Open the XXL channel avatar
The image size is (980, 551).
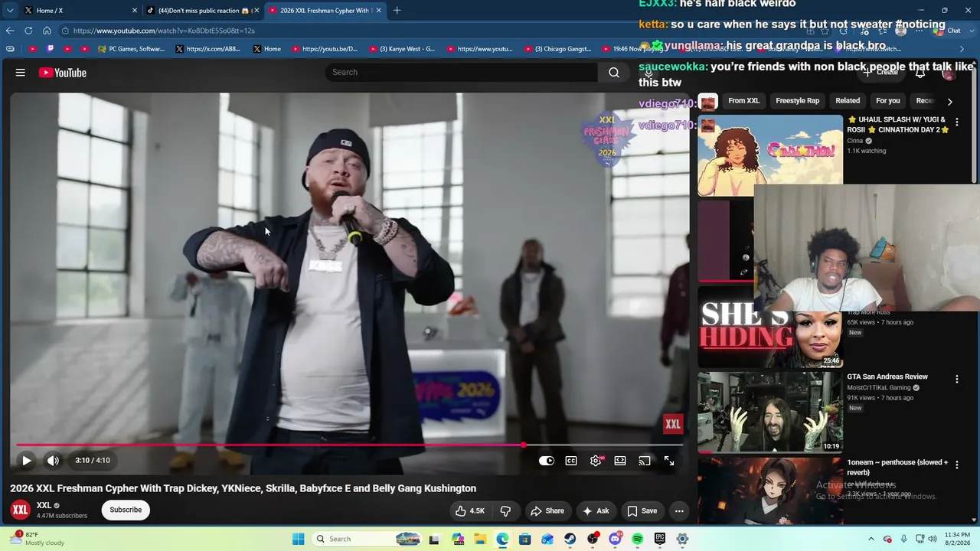click(x=21, y=510)
